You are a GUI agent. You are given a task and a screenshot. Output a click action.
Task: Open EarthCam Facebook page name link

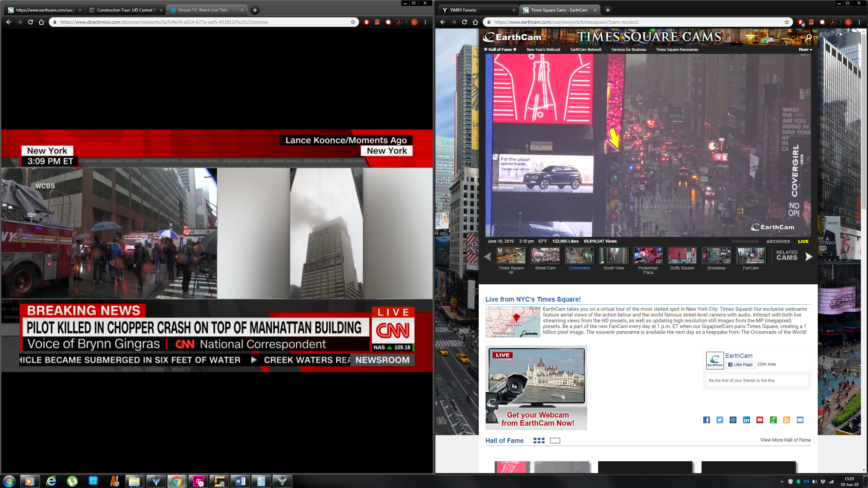tap(739, 356)
